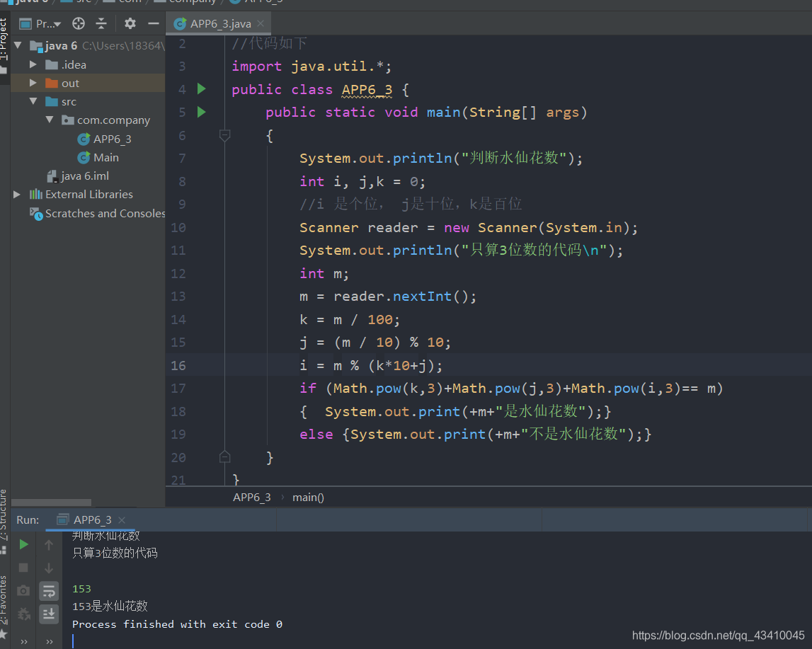This screenshot has width=812, height=649.
Task: Show more actions below the Scroll to End icon
Action: (50, 642)
